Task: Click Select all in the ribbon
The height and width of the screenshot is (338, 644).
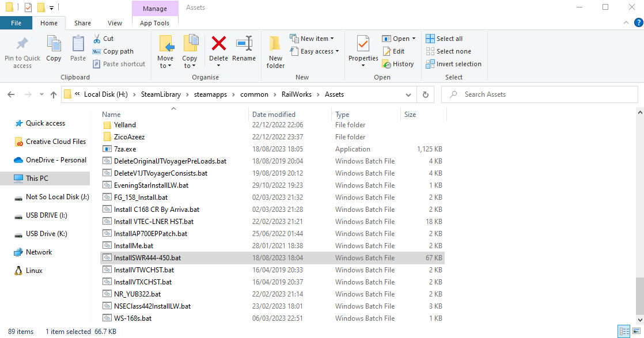Action: pos(444,39)
